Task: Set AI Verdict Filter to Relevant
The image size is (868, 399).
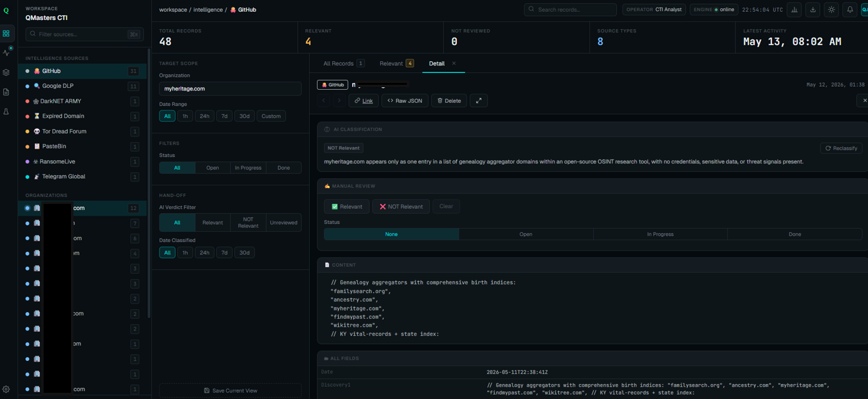Action: tap(212, 223)
